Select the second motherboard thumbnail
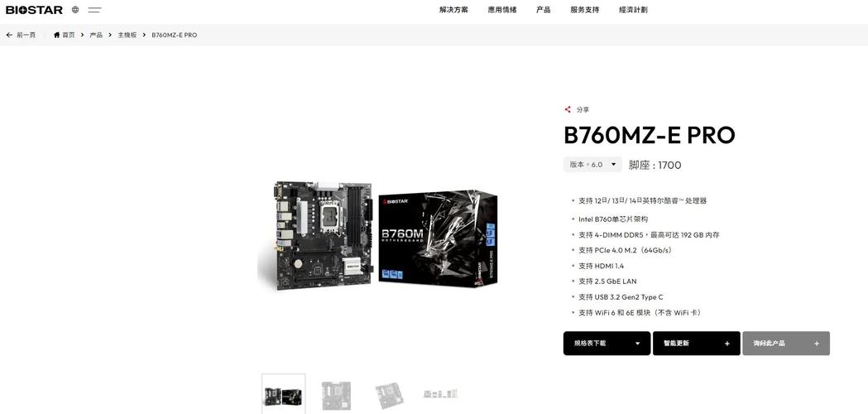868x414 pixels. 337,394
